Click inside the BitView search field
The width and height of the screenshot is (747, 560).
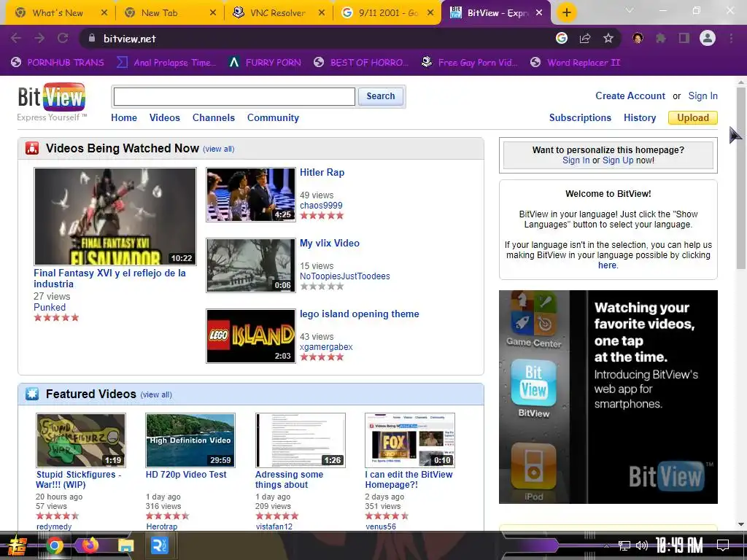coord(234,96)
